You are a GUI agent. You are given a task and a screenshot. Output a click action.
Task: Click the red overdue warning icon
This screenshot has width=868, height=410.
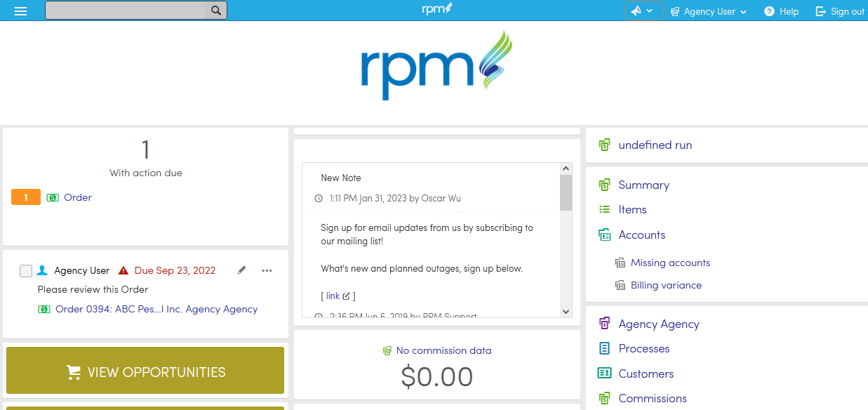pos(123,270)
